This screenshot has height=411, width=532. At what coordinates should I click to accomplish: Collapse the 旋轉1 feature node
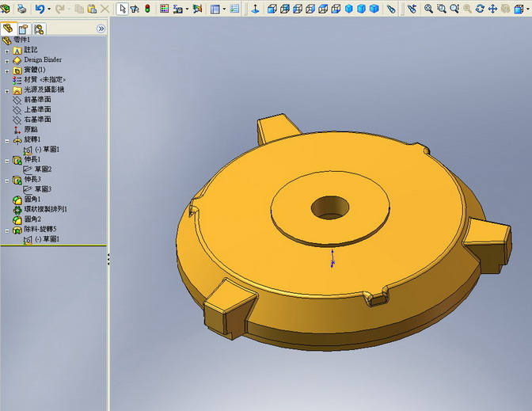[7, 141]
